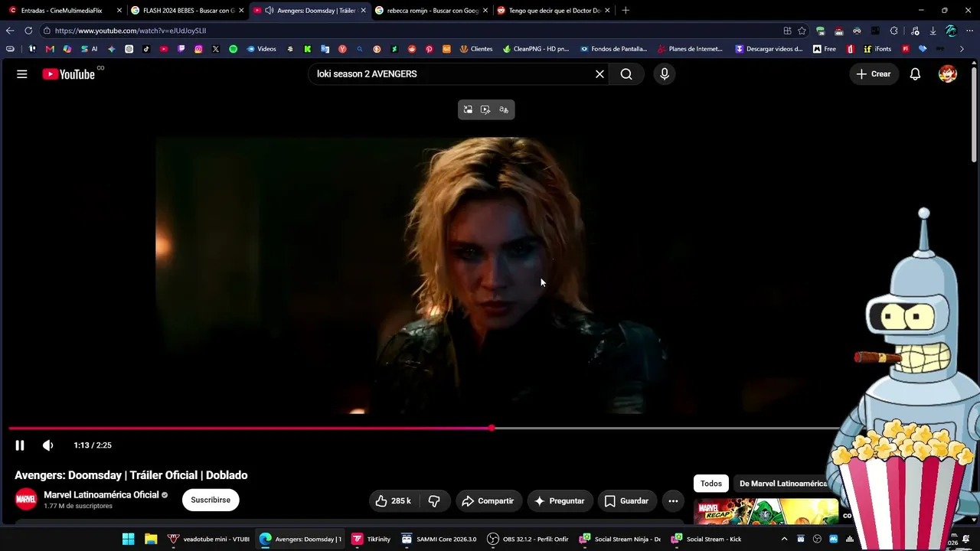Viewport: 980px width, 551px height.
Task: Open the browser extensions puzzle icon
Action: tap(893, 31)
